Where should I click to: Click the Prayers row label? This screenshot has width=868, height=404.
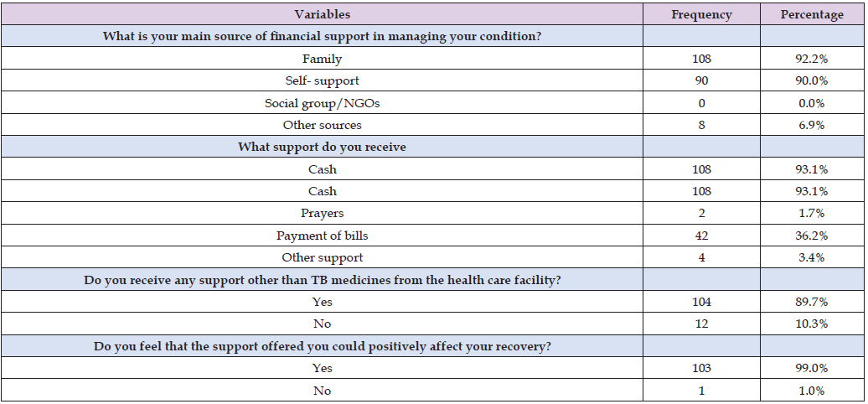322,213
